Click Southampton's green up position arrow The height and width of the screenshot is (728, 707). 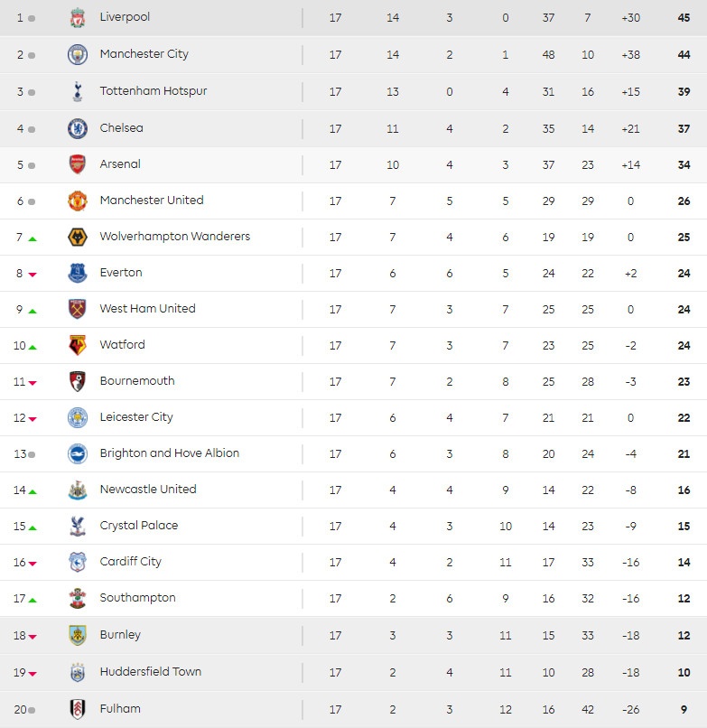click(33, 600)
